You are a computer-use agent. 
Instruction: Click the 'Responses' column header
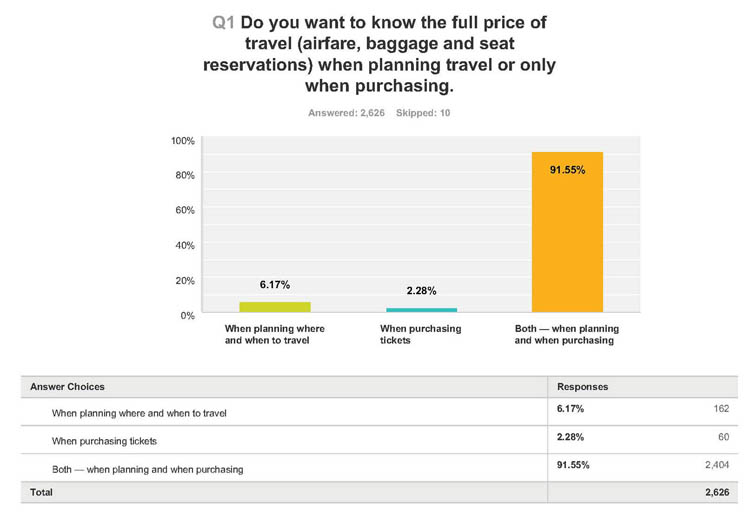(583, 386)
